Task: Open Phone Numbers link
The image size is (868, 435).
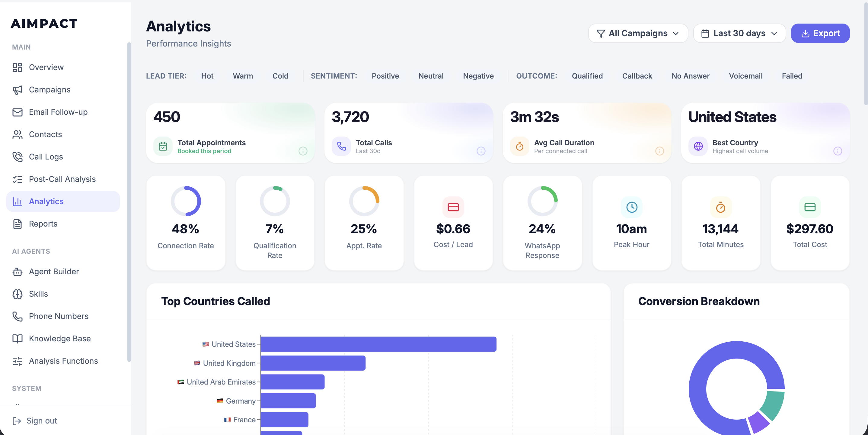Action: click(63, 316)
